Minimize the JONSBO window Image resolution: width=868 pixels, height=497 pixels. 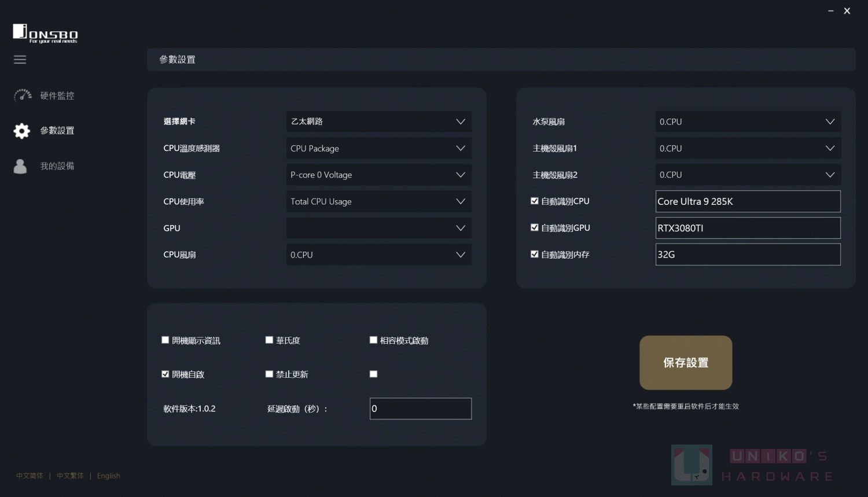pos(830,11)
